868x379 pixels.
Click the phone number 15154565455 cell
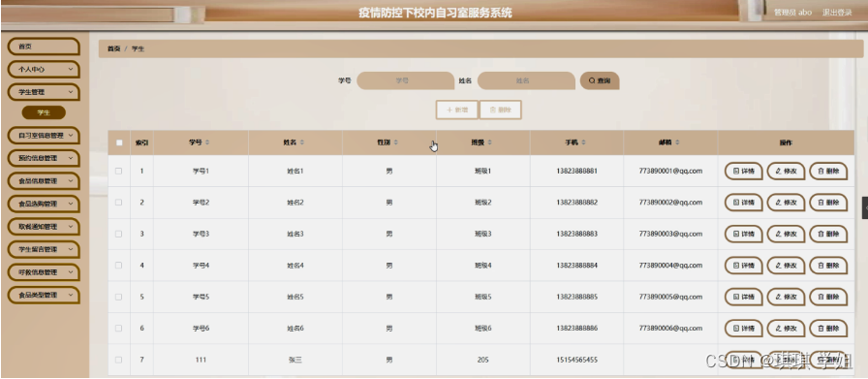pos(576,361)
